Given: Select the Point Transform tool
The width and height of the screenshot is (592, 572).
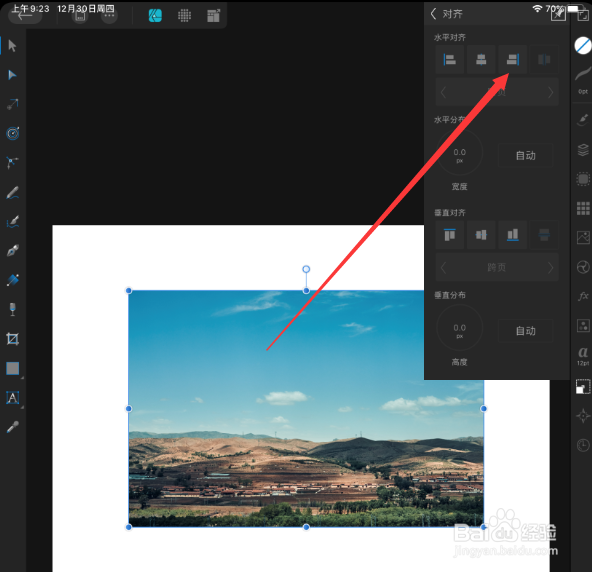Looking at the screenshot, I should pos(12,104).
